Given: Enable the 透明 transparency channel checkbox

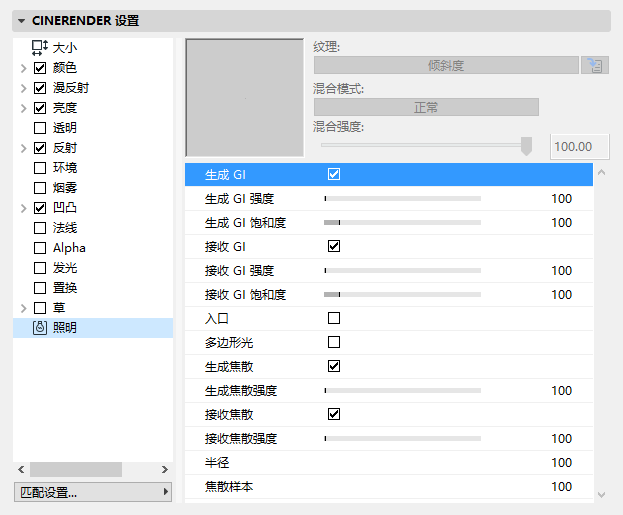Looking at the screenshot, I should pyautogui.click(x=40, y=128).
